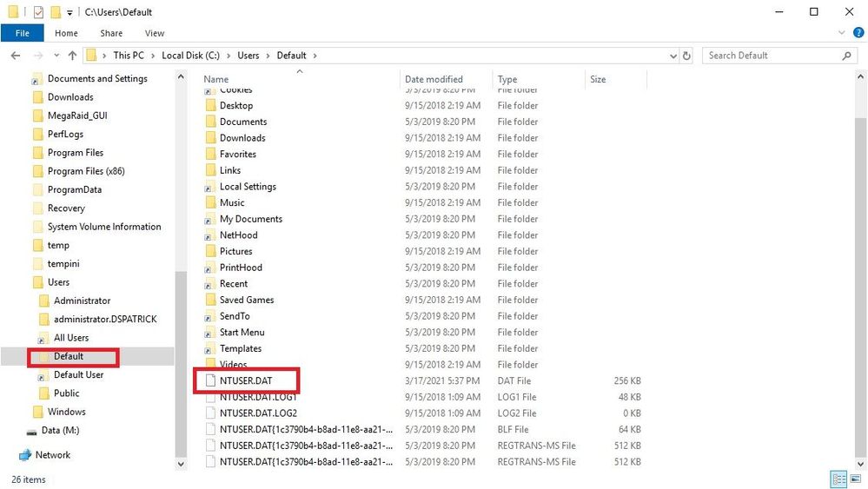
Task: Click the Local Settings shortcut folder icon
Action: point(209,187)
